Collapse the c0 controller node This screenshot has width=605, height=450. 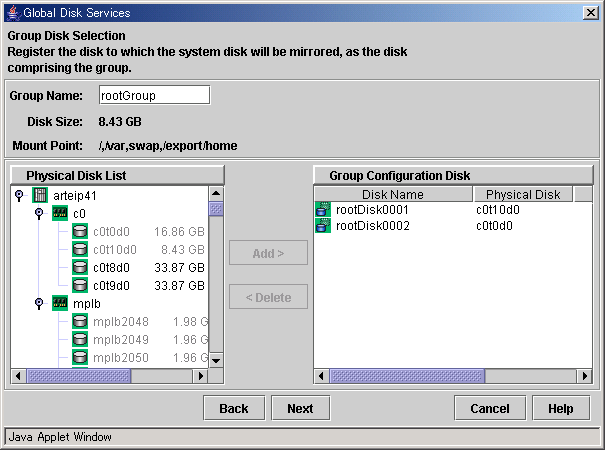(39, 213)
